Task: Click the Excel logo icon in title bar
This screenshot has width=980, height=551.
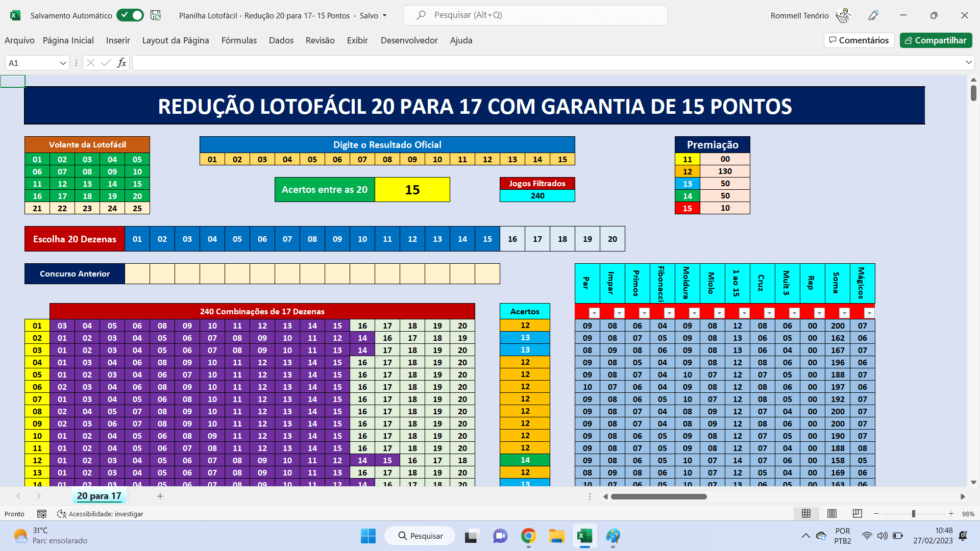Action: tap(15, 15)
